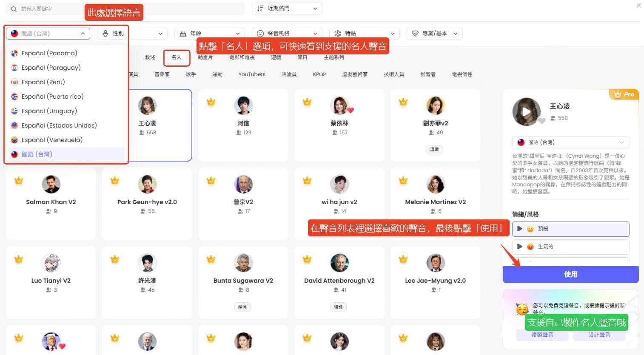This screenshot has height=355, width=644.
Task: Click the 深沉 tag on Bunta Sugawara
Action: 242,307
